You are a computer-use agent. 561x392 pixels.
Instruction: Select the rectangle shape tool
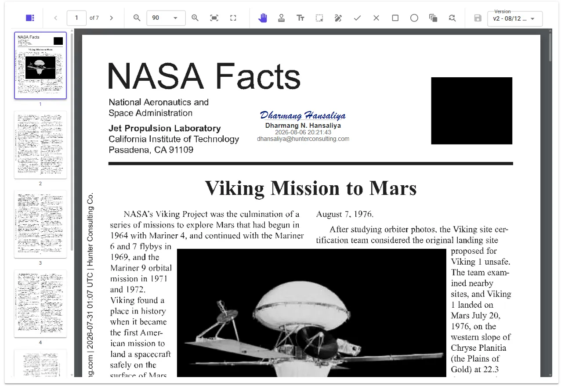coord(395,18)
